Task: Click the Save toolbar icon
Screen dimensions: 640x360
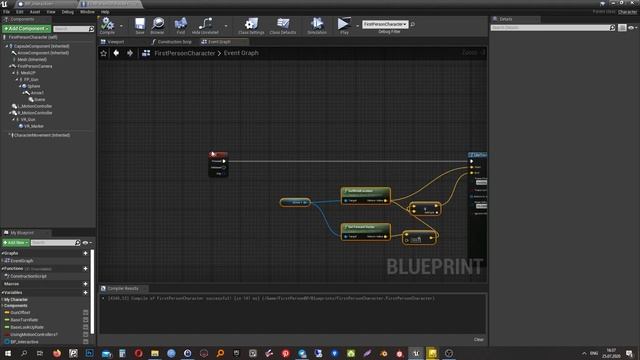Action: point(140,24)
